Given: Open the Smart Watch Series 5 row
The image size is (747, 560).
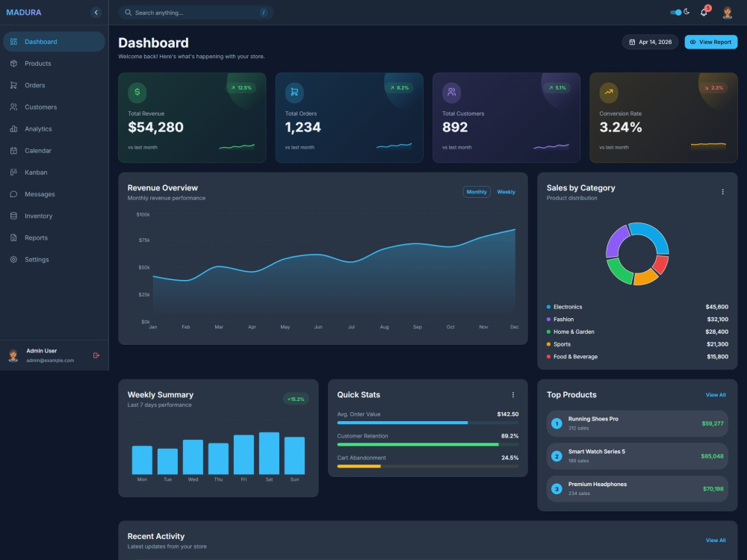Looking at the screenshot, I should [x=637, y=456].
